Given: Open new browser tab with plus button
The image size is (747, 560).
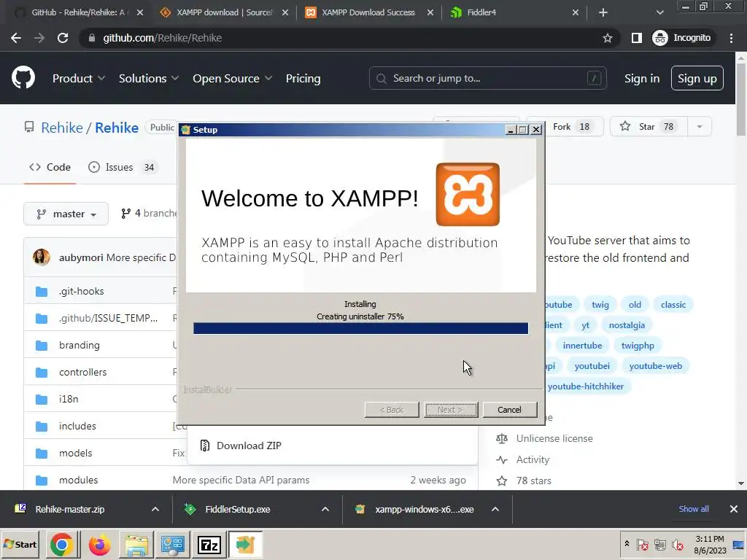Looking at the screenshot, I should [603, 12].
